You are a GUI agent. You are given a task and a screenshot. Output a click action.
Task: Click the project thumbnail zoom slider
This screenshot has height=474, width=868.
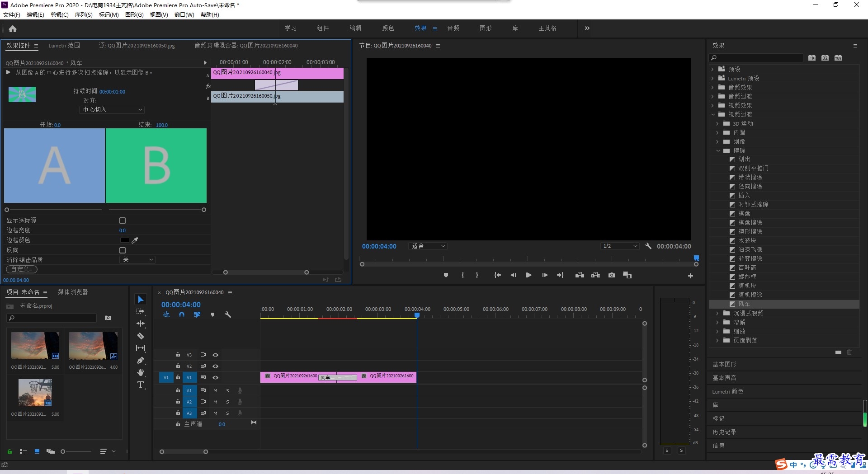coord(63,451)
